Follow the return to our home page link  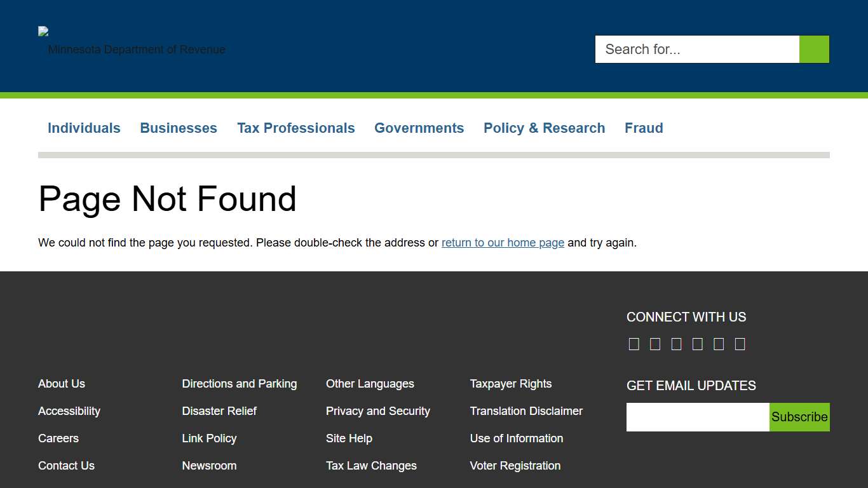(503, 243)
